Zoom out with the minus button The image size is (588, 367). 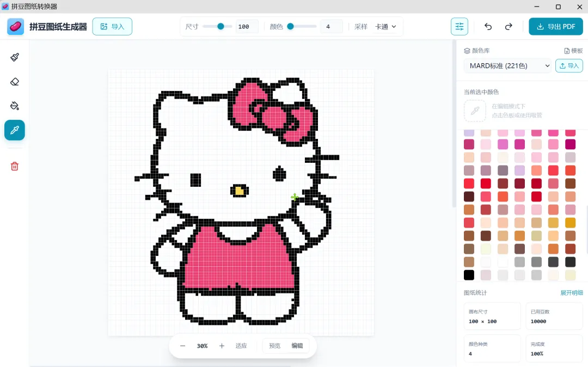[x=182, y=346]
